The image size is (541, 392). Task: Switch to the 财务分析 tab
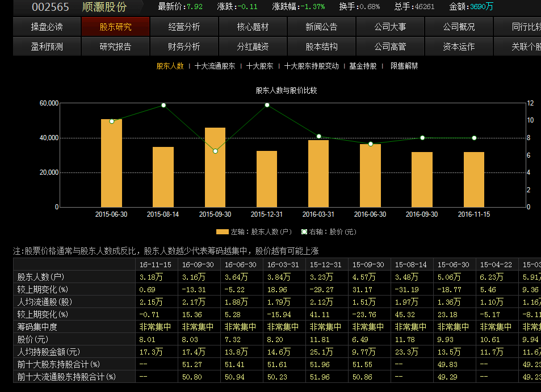pos(184,47)
